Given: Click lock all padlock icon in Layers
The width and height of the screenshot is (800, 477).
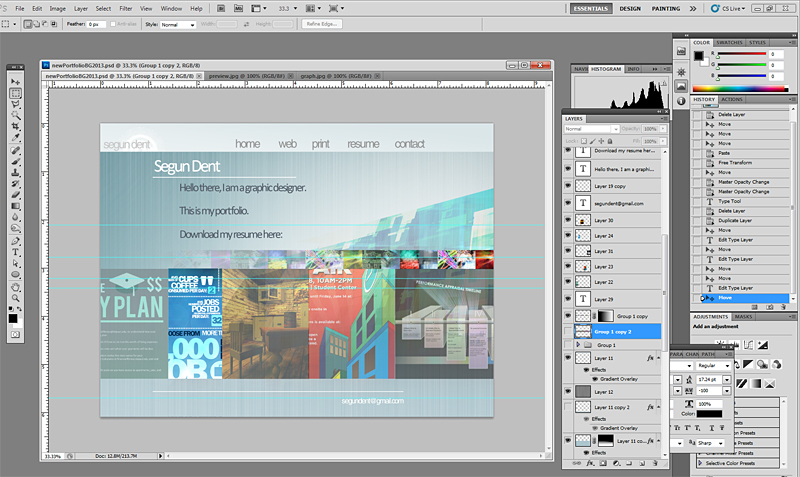Looking at the screenshot, I should click(x=610, y=141).
